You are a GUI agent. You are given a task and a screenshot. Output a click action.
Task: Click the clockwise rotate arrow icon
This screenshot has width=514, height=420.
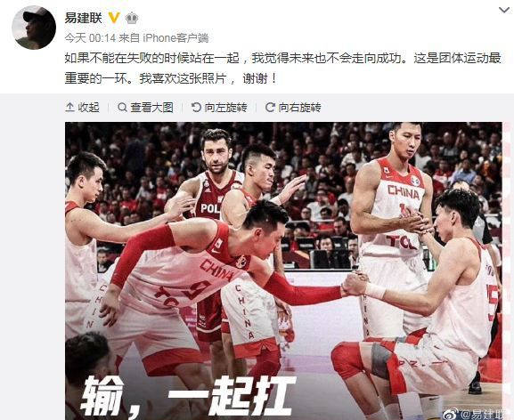click(x=270, y=107)
